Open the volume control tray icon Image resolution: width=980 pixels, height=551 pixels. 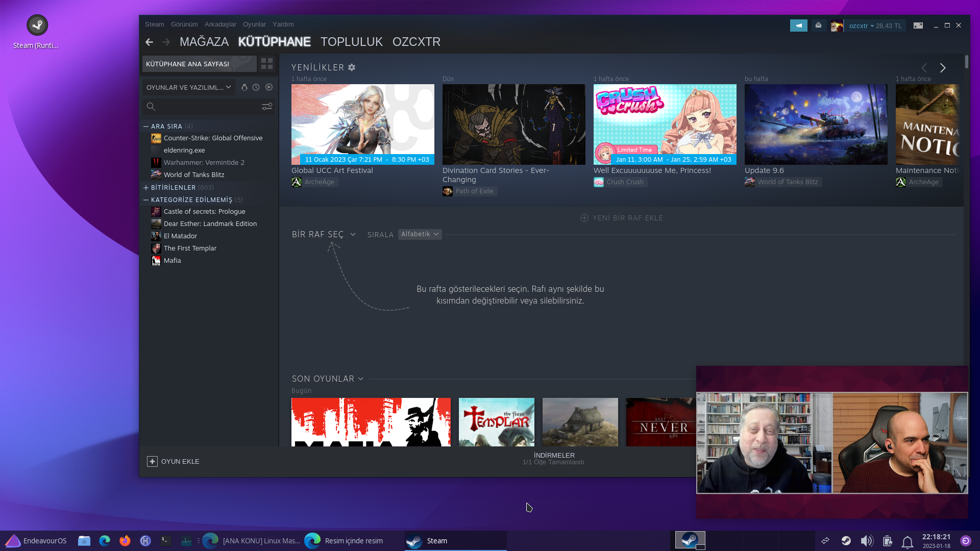[867, 541]
